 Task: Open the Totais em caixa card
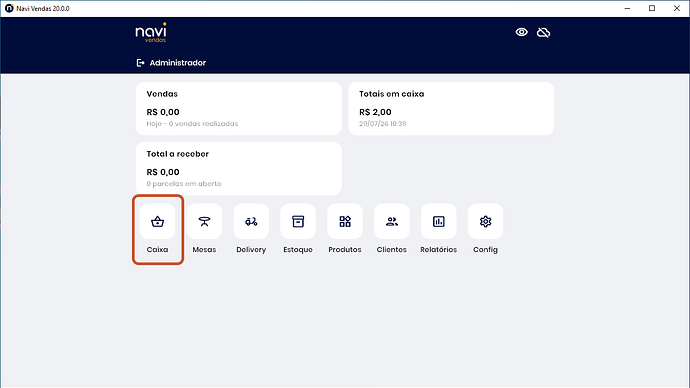pyautogui.click(x=451, y=109)
